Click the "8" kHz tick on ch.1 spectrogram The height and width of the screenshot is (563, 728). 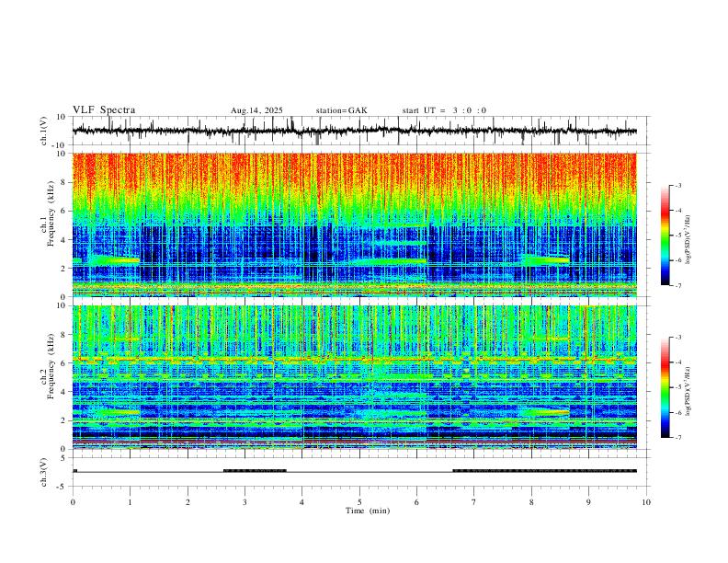[64, 182]
